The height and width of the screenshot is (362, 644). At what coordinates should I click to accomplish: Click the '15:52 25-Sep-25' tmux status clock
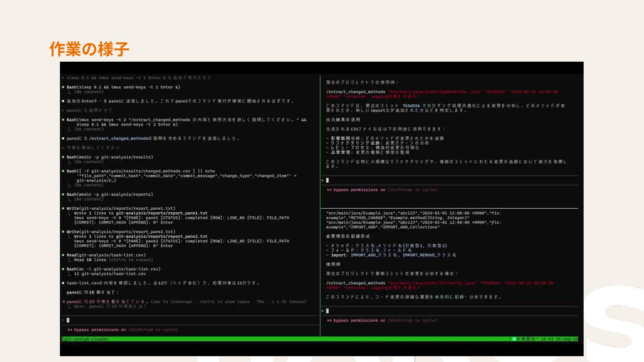tap(560, 339)
